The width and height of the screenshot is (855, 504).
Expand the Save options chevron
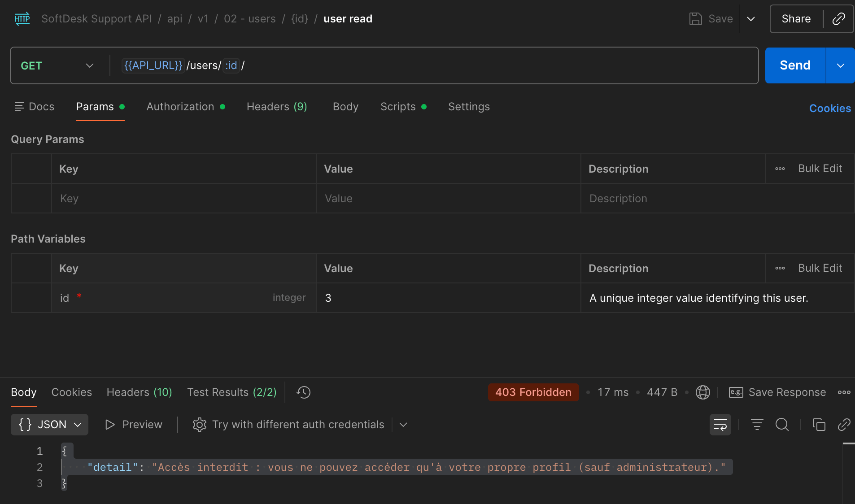click(751, 19)
